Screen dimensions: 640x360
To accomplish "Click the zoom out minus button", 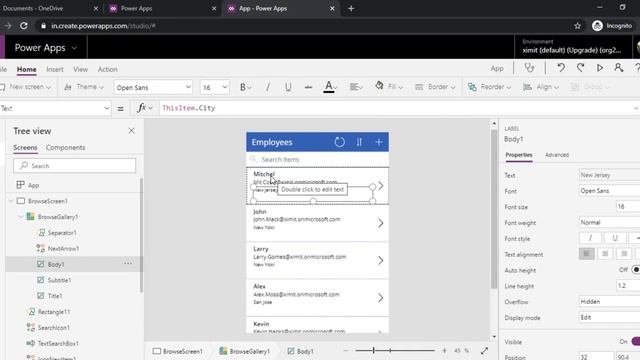I will coord(346,351).
